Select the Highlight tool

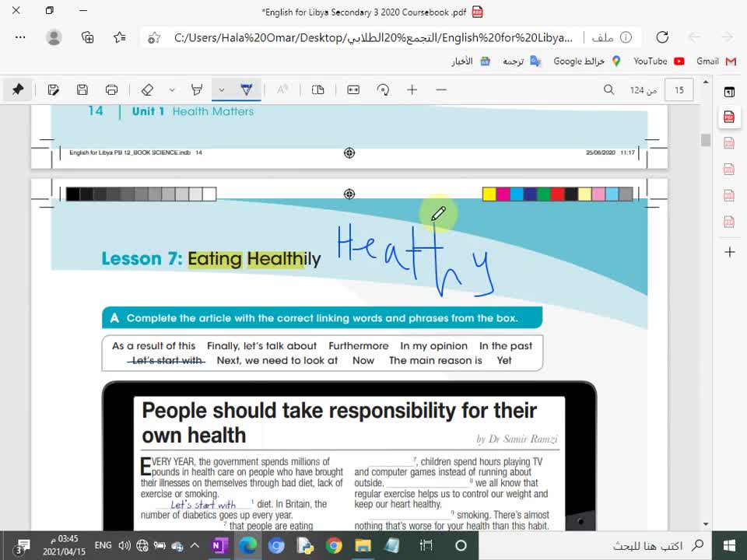tap(197, 89)
